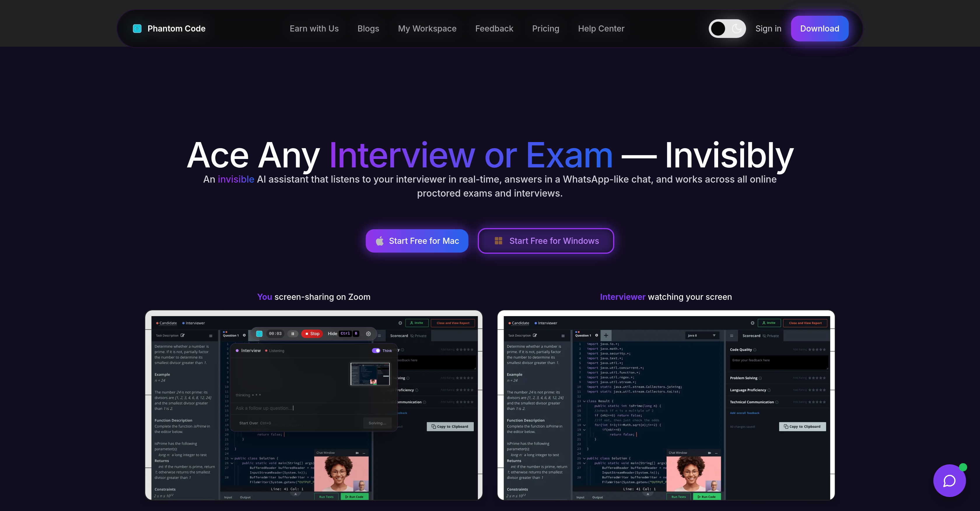
Task: Select Candidate tab in the Interviewer view
Action: 519,323
